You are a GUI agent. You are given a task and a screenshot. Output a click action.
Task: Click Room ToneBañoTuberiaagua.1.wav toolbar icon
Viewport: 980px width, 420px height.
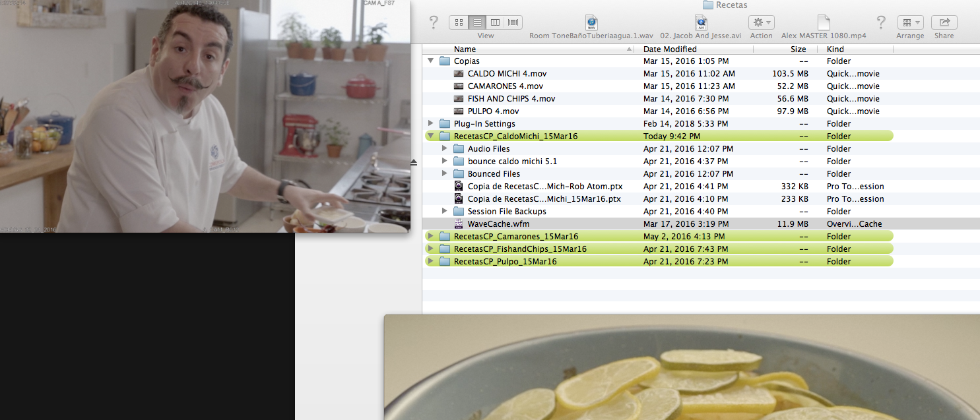coord(592,22)
